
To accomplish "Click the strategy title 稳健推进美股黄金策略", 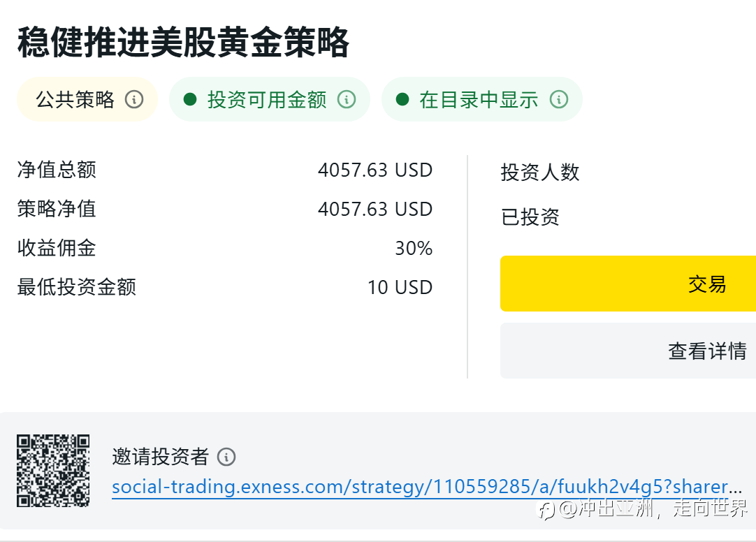I will [x=183, y=43].
